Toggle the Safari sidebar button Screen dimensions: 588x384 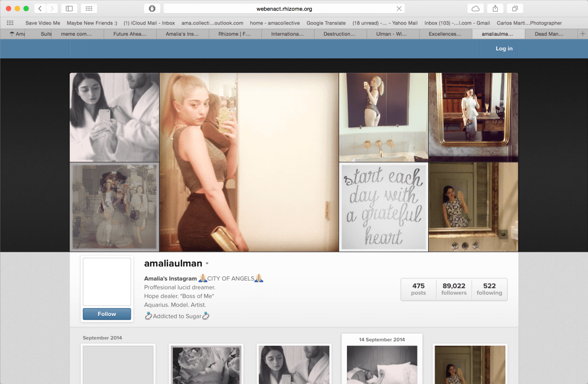pos(69,8)
